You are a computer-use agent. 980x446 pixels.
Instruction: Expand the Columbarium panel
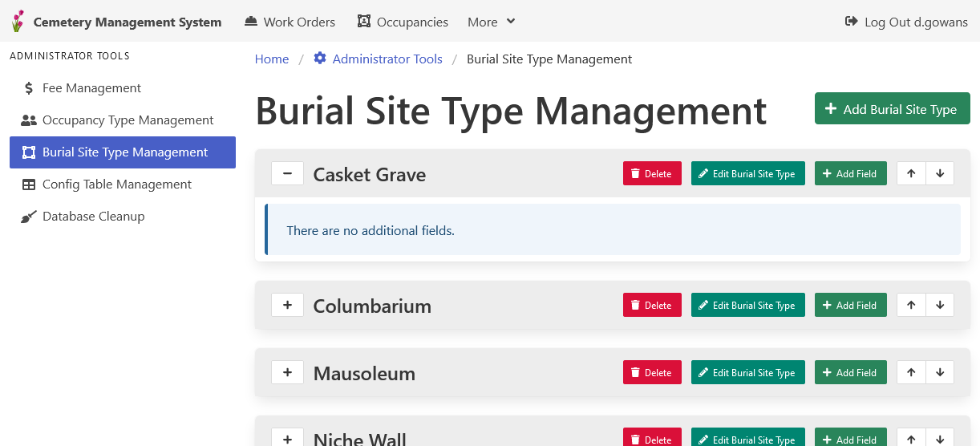[x=287, y=305]
